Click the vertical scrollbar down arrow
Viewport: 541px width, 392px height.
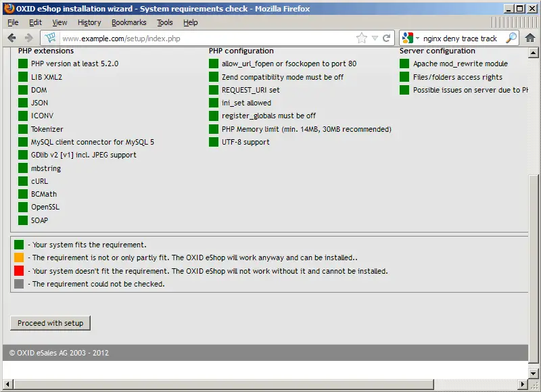[x=533, y=373]
